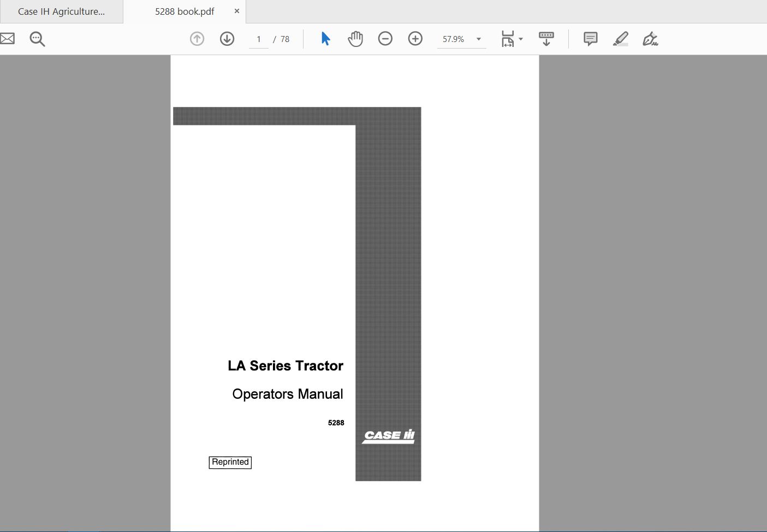
Task: Click the Operators Manual subtitle text
Action: pyautogui.click(x=288, y=394)
